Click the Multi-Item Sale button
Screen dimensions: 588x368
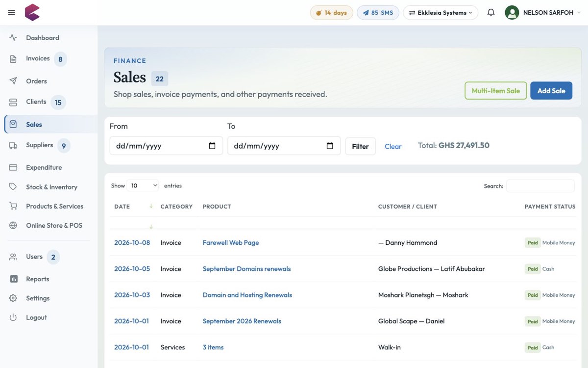(496, 91)
